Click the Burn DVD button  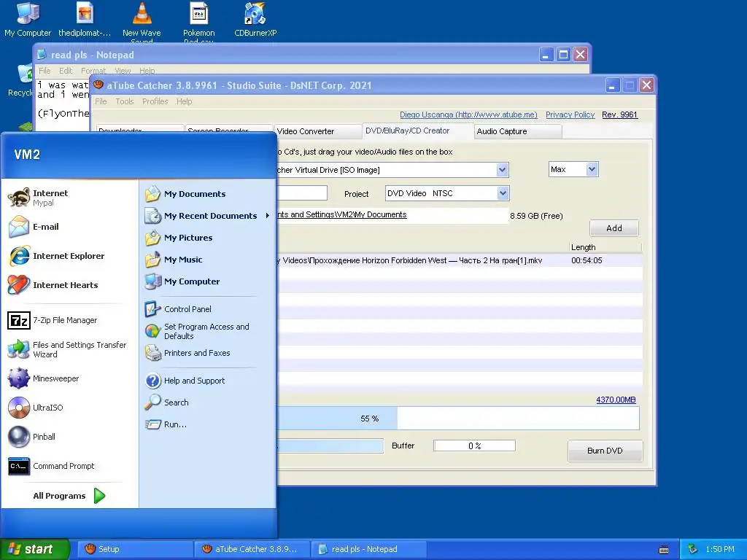[x=605, y=451]
